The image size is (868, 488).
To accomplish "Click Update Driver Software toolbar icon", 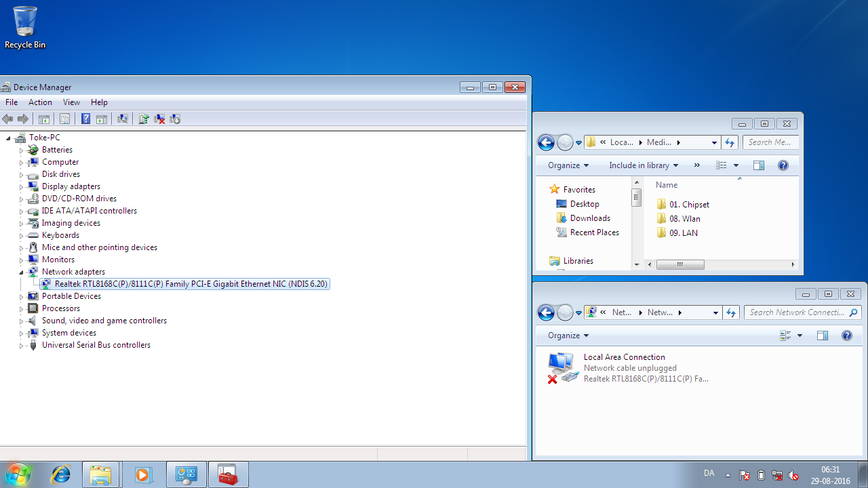I will (x=144, y=119).
